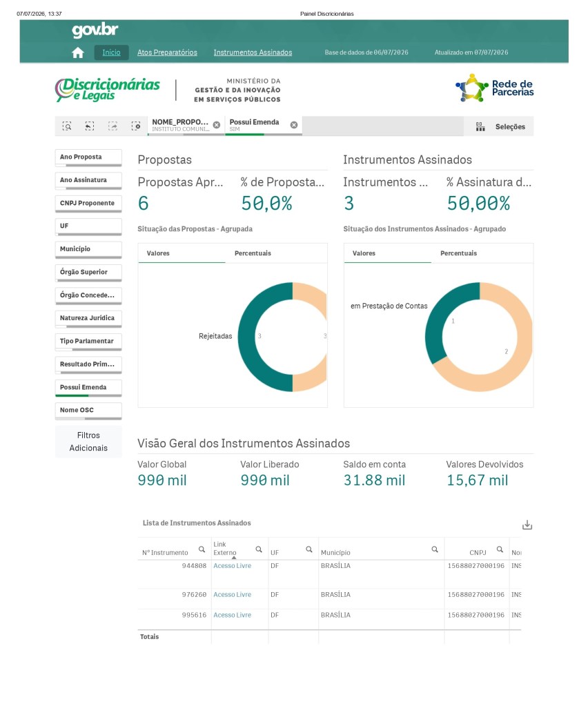This screenshot has height=706, width=588.
Task: Expand the Ano Proposta filter
Action: [x=88, y=157]
